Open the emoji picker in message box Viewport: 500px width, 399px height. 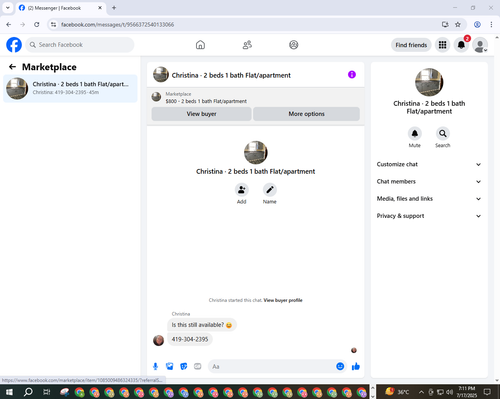tap(340, 366)
